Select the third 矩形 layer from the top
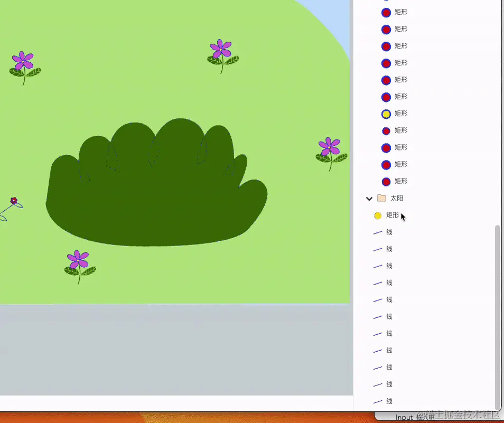This screenshot has height=423, width=504. pos(400,46)
